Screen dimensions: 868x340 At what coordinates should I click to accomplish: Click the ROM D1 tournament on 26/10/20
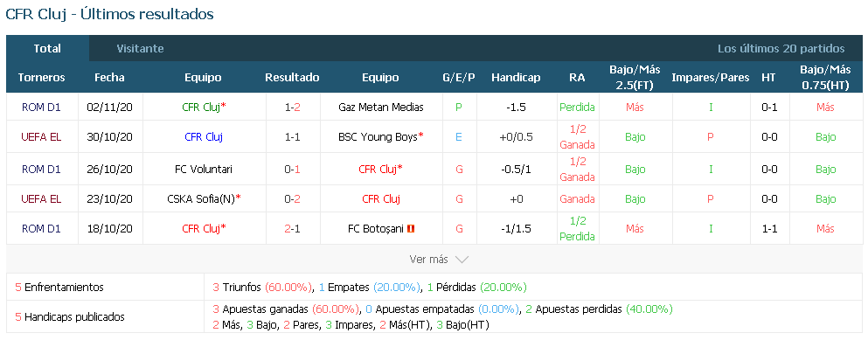click(x=41, y=169)
